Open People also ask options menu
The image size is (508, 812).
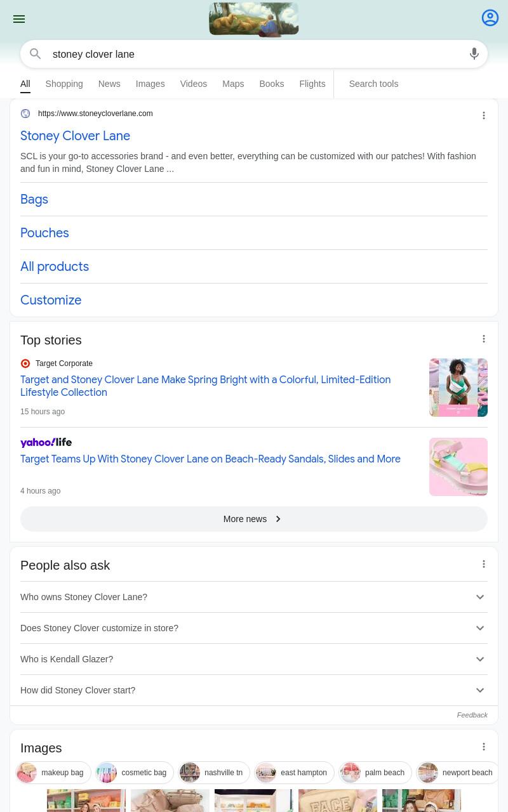click(484, 565)
